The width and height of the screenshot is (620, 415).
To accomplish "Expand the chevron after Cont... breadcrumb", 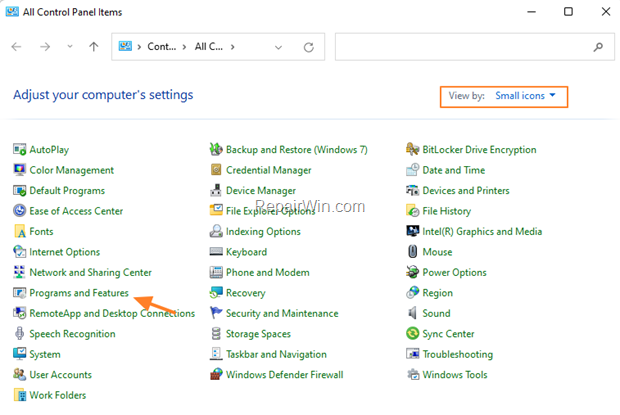I will pyautogui.click(x=184, y=47).
